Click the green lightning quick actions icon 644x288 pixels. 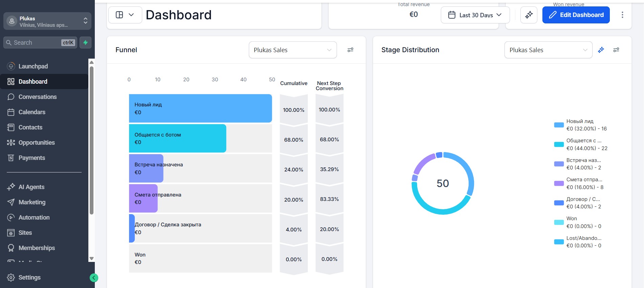(86, 43)
